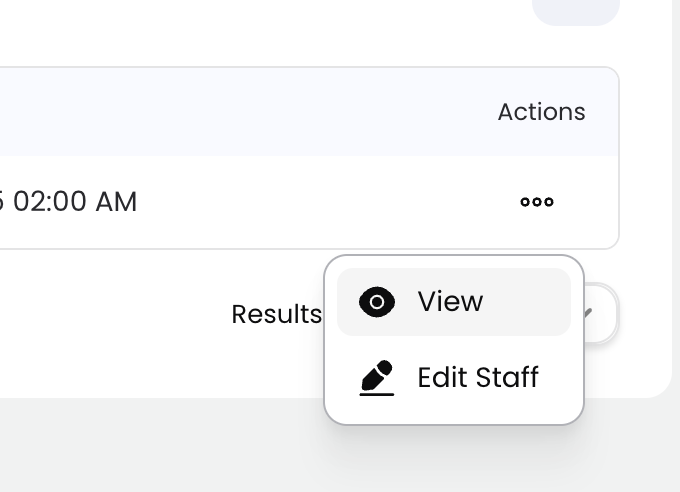Click the Results label near pagination

[276, 314]
